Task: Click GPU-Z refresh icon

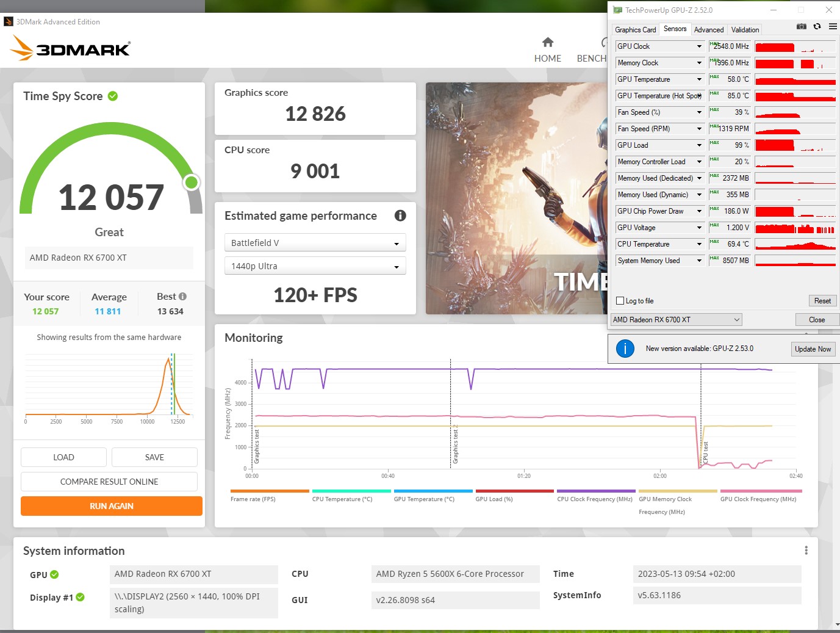Action: click(817, 26)
